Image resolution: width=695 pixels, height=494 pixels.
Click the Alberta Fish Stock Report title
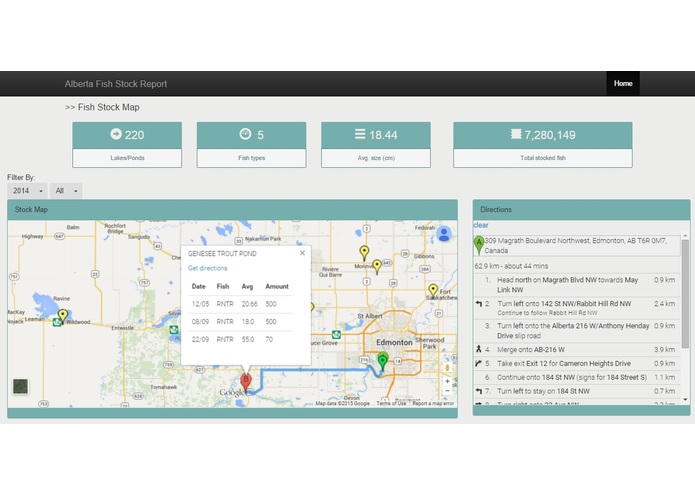[116, 84]
